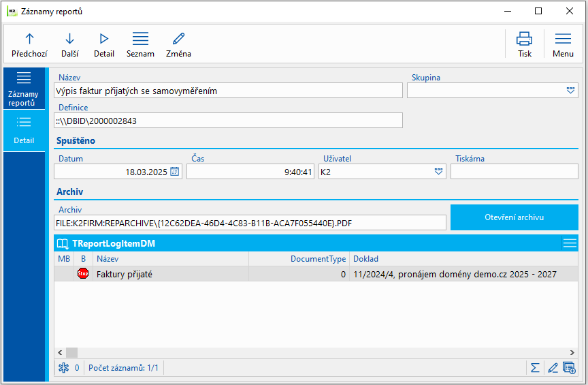Switch to the Seznam list view
The width and height of the screenshot is (588, 385).
click(140, 45)
